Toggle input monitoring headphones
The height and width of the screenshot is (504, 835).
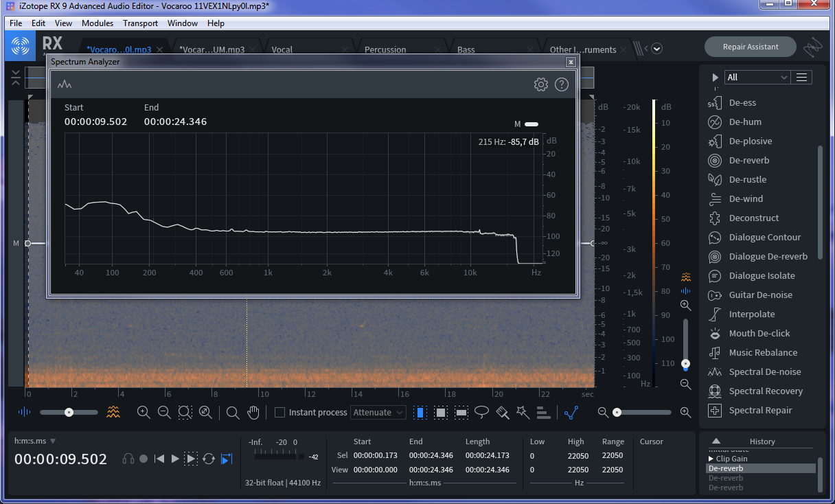(128, 459)
